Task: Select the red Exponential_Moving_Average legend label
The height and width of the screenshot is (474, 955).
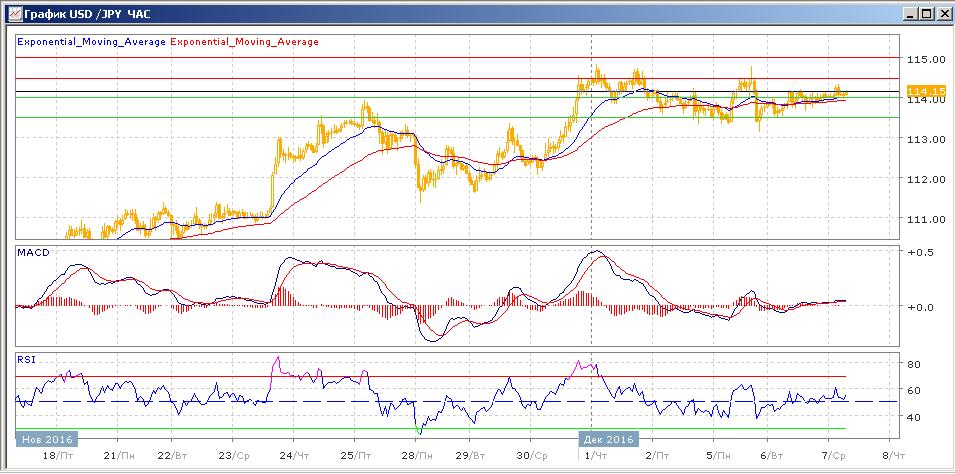Action: 245,42
